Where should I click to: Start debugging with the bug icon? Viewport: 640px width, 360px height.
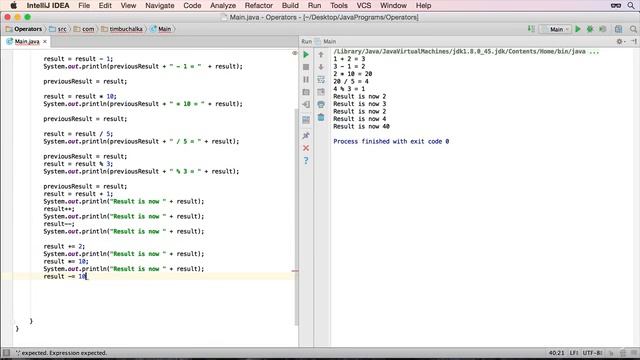point(590,29)
